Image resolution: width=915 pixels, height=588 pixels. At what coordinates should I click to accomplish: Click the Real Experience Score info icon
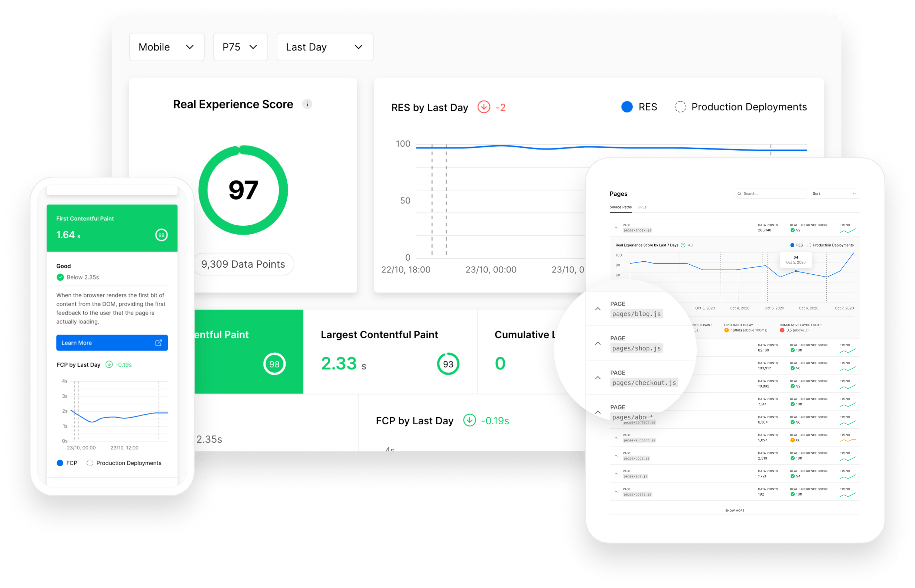pos(308,104)
